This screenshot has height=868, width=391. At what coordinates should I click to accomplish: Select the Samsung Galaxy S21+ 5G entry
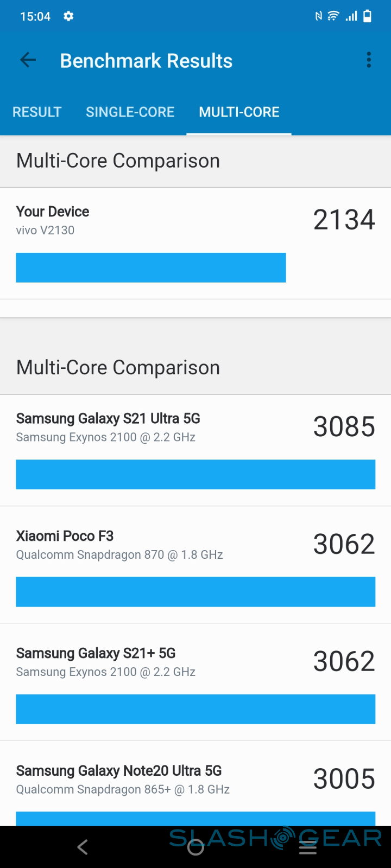click(195, 685)
